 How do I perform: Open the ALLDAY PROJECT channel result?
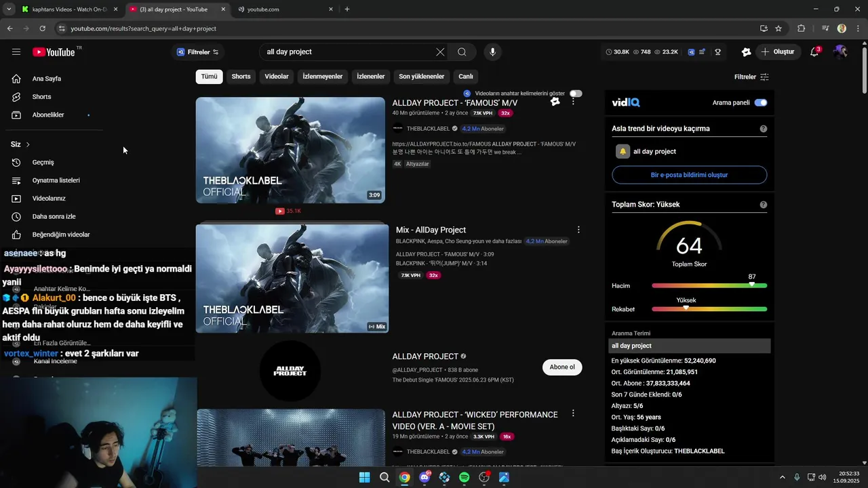click(425, 357)
